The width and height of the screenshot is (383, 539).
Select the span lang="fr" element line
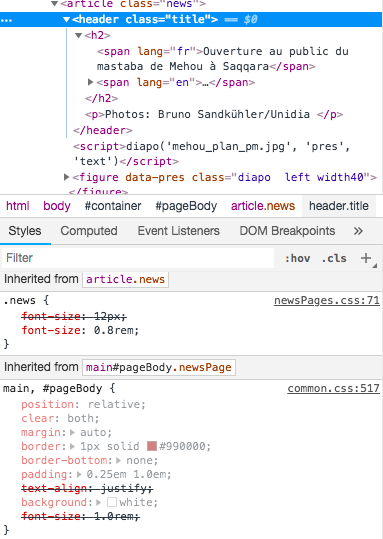coord(223,59)
